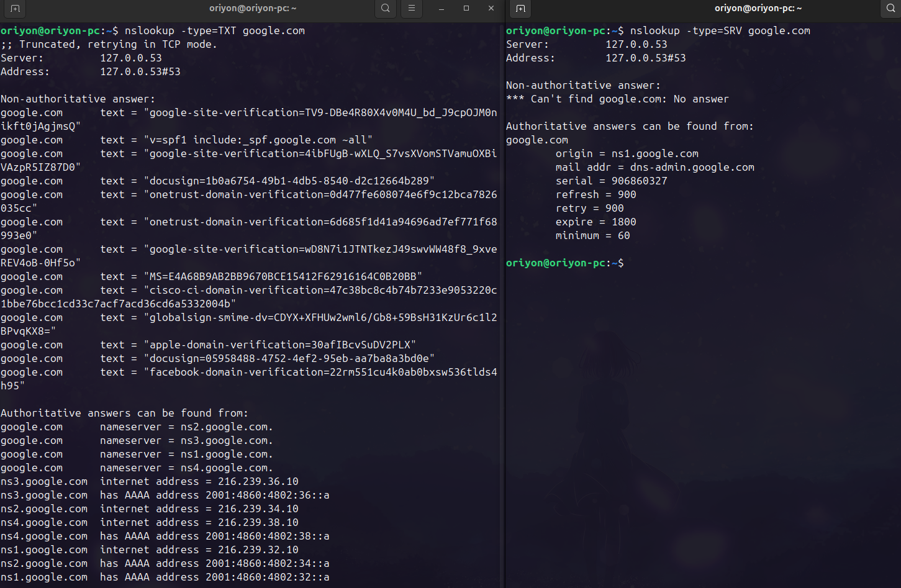Click the 127.0.0.53#53 address in the left terminal
Viewport: 901px width, 588px height.
pos(140,71)
